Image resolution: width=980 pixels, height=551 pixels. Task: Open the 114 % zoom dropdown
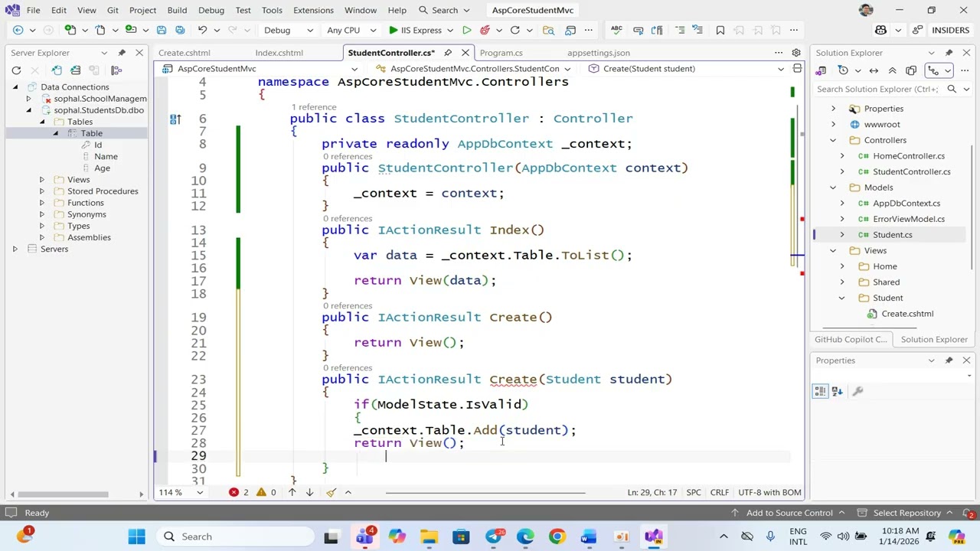(181, 492)
